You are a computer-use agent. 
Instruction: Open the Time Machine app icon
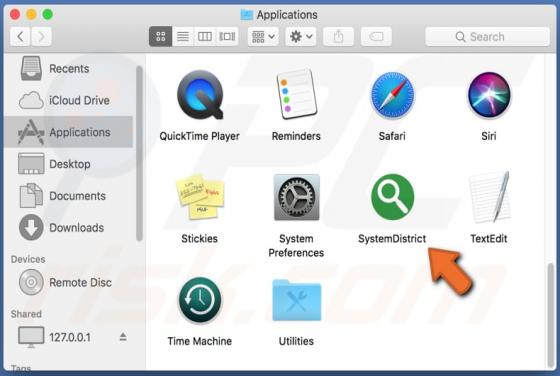200,300
